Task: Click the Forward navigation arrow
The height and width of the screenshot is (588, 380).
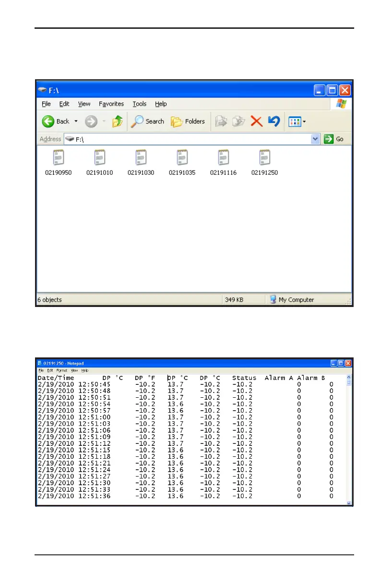Action: click(x=91, y=122)
